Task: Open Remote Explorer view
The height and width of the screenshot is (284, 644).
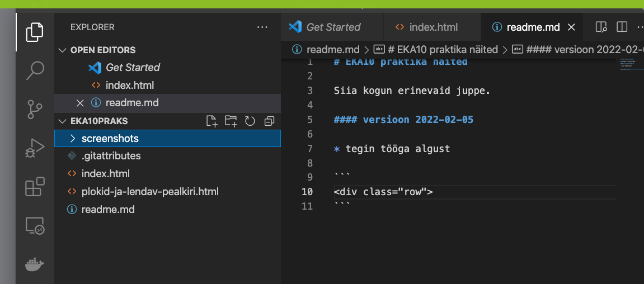Action: (35, 226)
